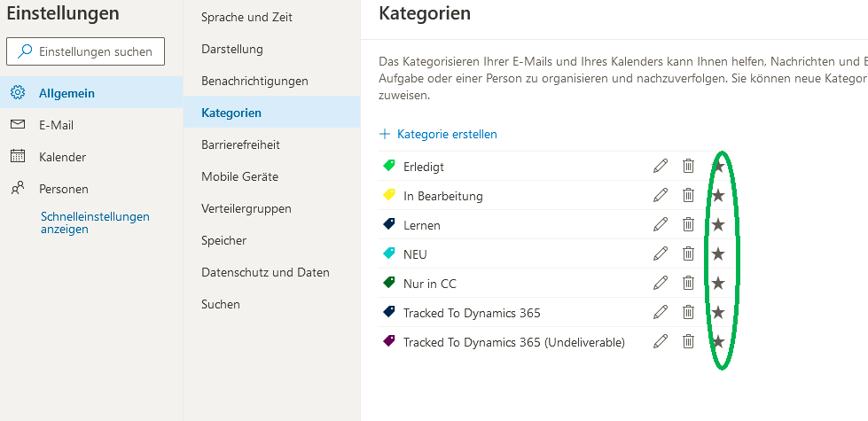868x421 pixels.
Task: Toggle favorite star for Erledigt
Action: coord(718,166)
